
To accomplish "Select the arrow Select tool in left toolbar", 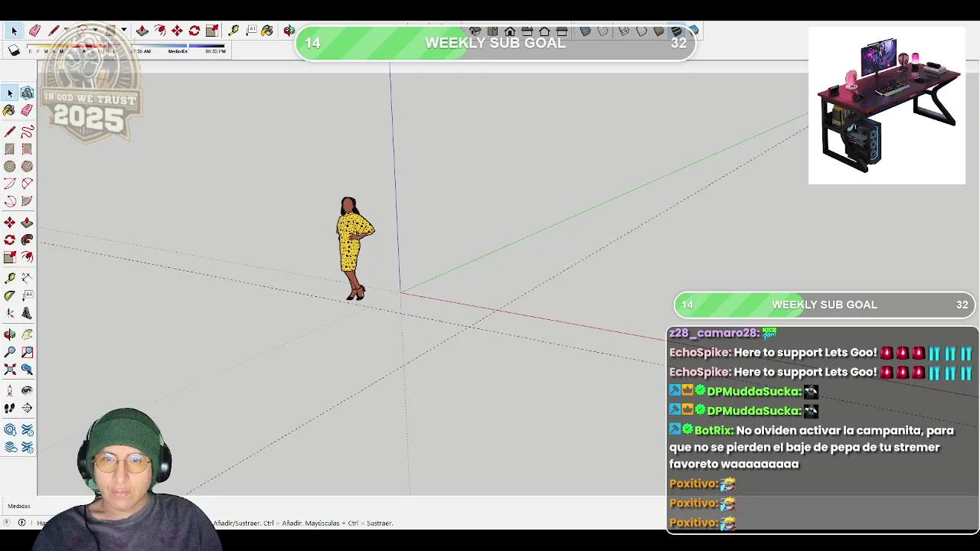I will click(10, 93).
